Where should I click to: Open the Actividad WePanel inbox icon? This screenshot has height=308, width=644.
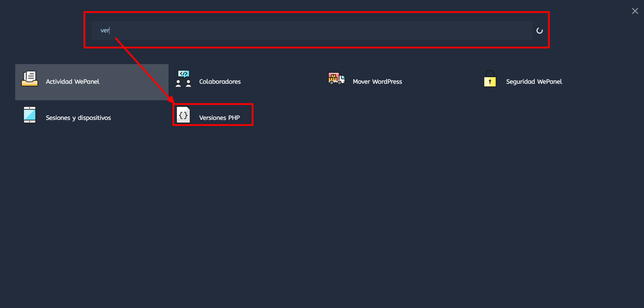pyautogui.click(x=30, y=79)
